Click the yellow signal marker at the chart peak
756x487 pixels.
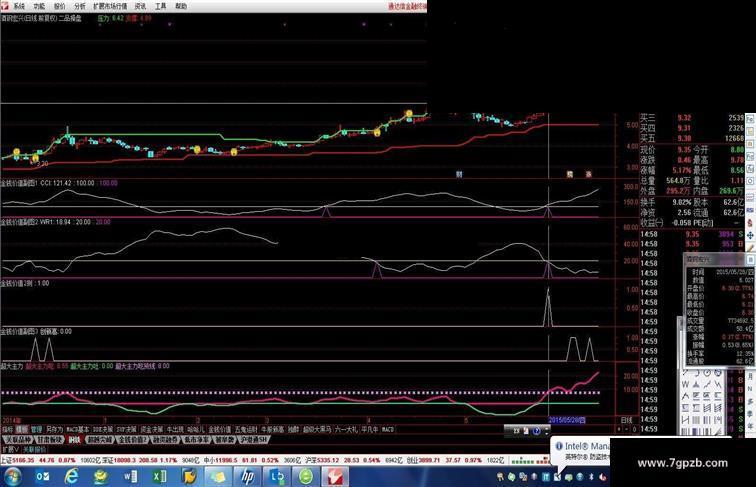pos(409,114)
